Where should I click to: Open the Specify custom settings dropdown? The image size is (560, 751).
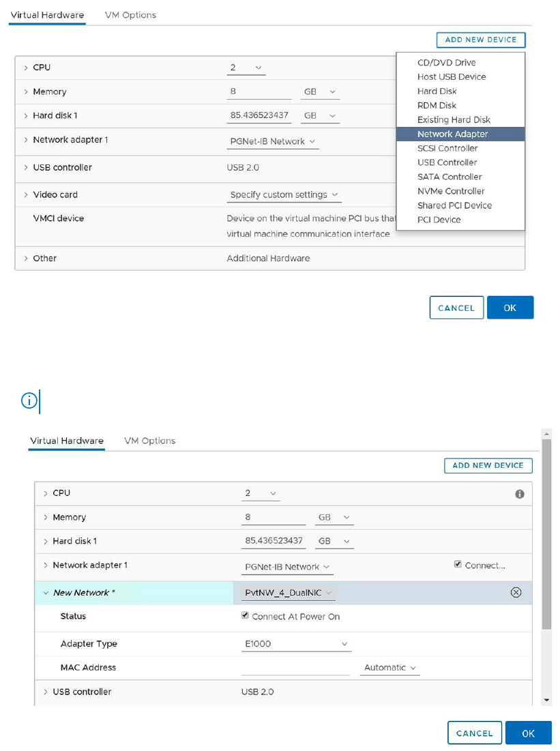[285, 195]
